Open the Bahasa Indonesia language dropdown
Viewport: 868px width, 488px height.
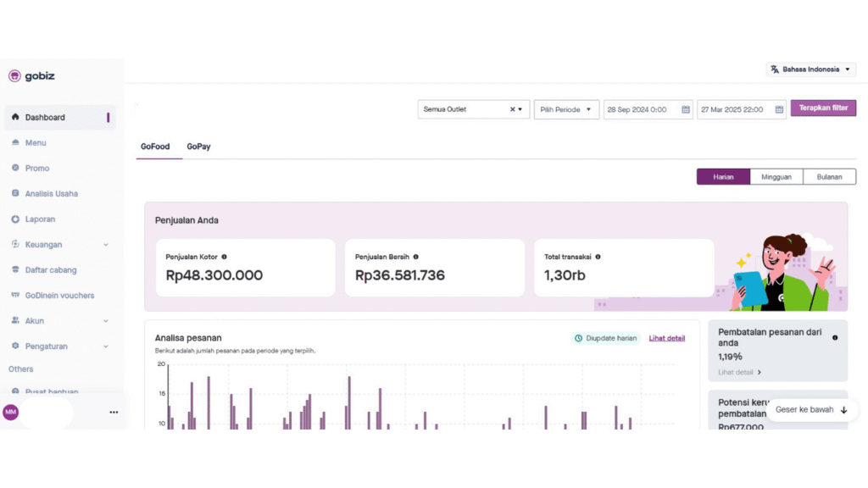pyautogui.click(x=811, y=69)
